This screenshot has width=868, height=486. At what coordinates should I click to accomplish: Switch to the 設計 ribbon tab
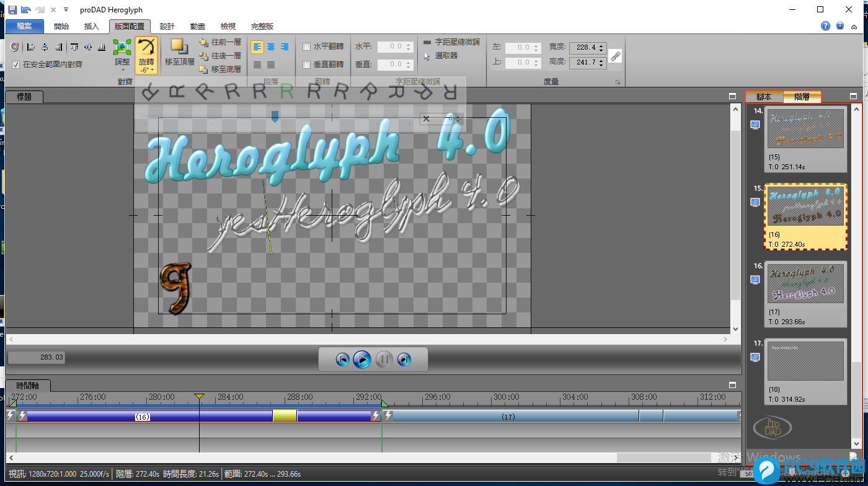coord(167,26)
